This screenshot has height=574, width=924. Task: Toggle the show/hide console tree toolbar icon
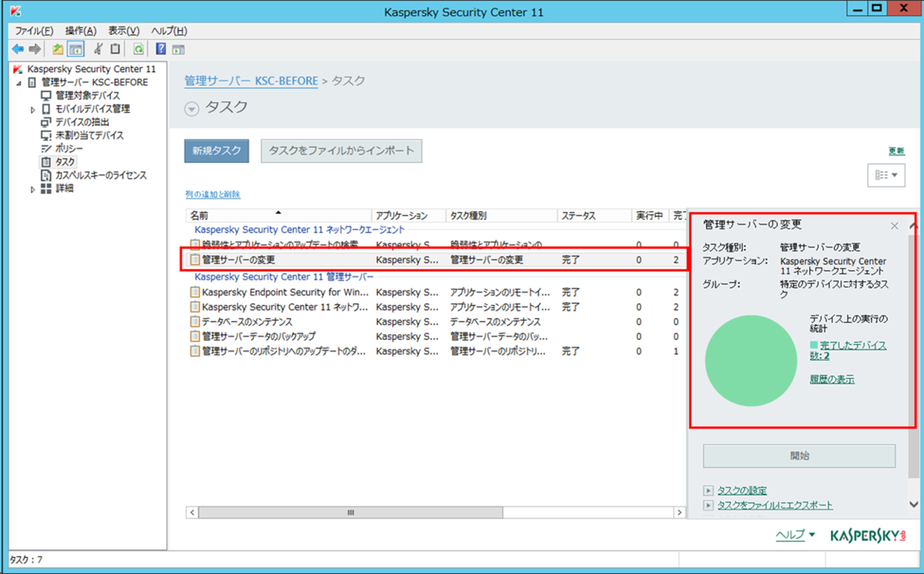coord(75,48)
